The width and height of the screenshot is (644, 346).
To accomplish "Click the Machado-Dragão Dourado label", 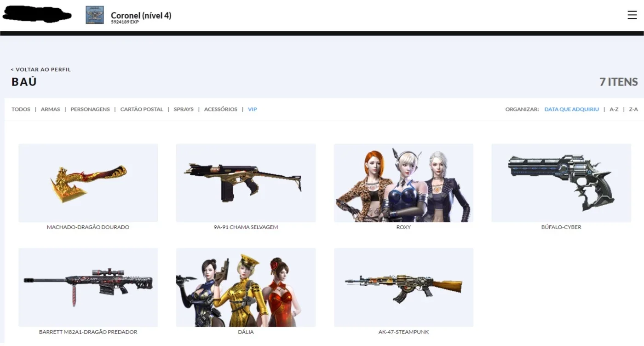I will (88, 227).
